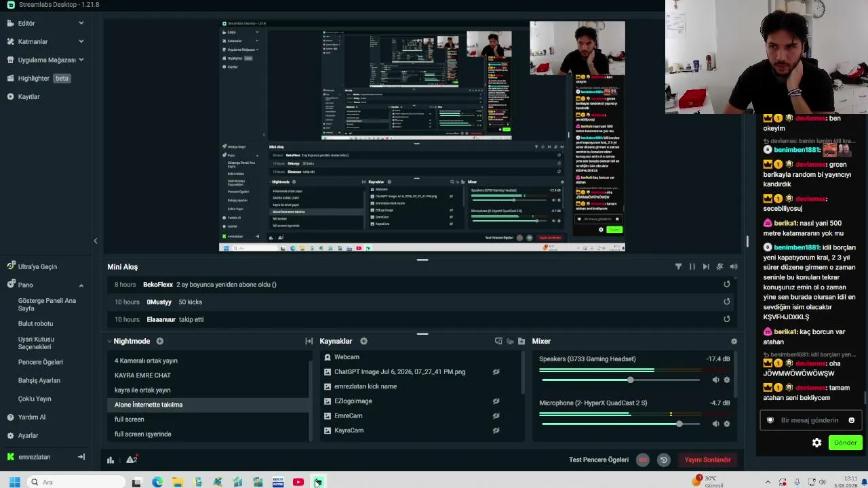Toggle recording with the REC button
This screenshot has width=868, height=488.
pos(643,460)
